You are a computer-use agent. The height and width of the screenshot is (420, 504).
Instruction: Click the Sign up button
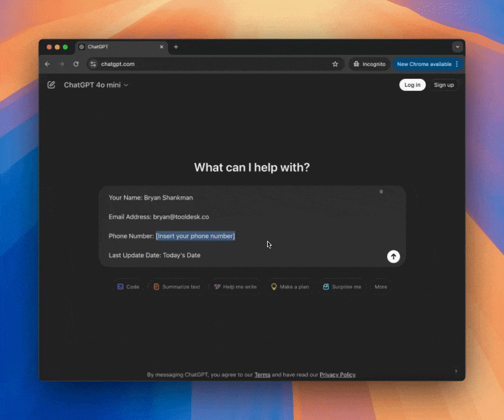coord(444,85)
